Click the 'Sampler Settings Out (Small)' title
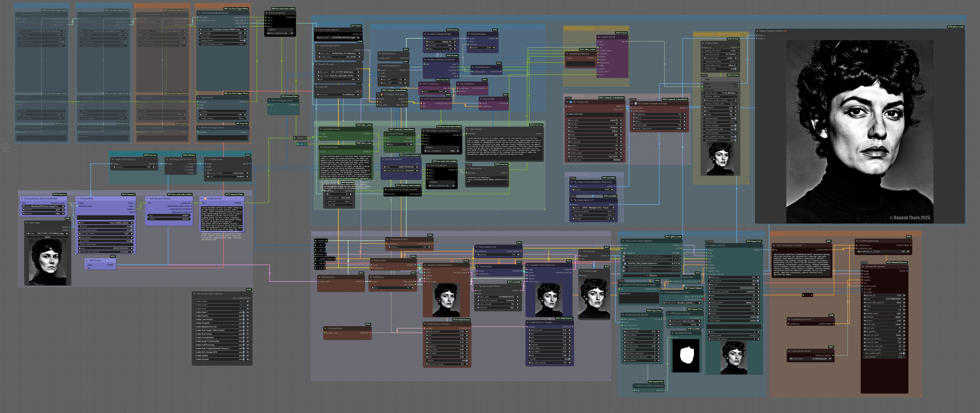Screen dimensions: 980x413 click(441, 60)
